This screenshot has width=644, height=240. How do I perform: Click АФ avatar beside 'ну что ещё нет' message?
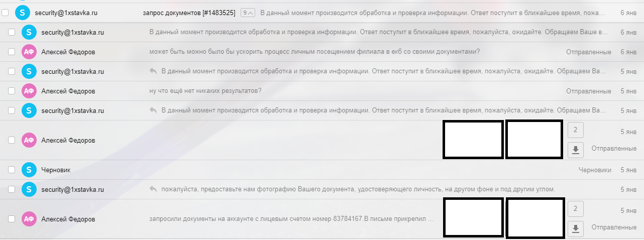[30, 91]
